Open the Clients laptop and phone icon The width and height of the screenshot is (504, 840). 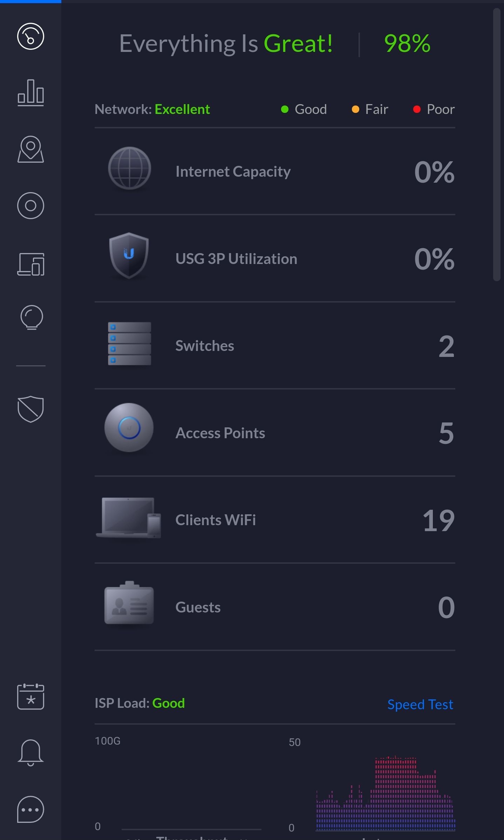(x=30, y=264)
